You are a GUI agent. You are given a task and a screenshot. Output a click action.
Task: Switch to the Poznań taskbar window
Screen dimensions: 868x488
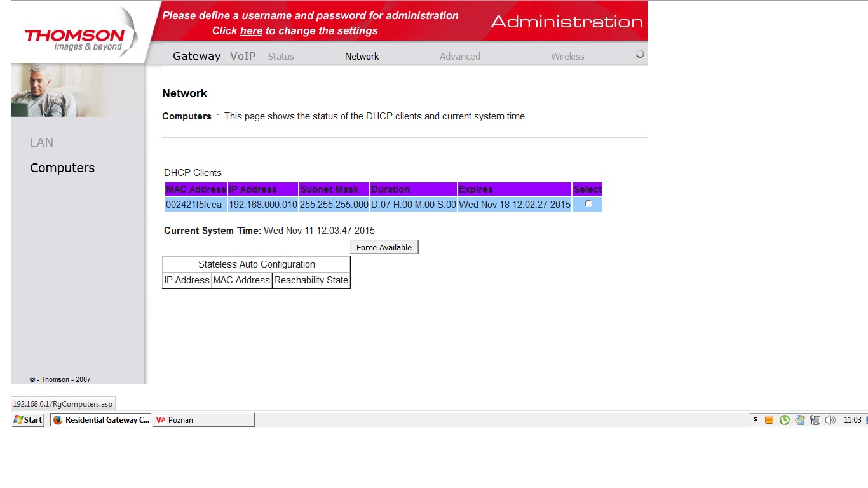(203, 420)
